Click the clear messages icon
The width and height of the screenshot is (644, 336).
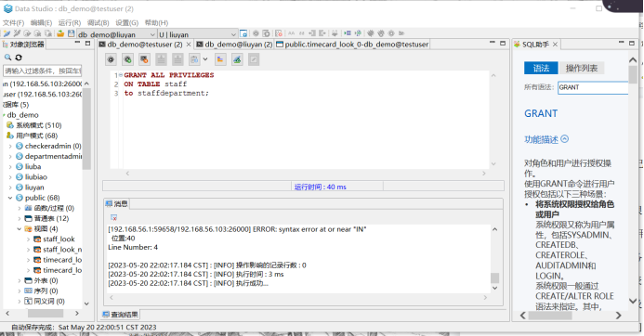tap(113, 217)
